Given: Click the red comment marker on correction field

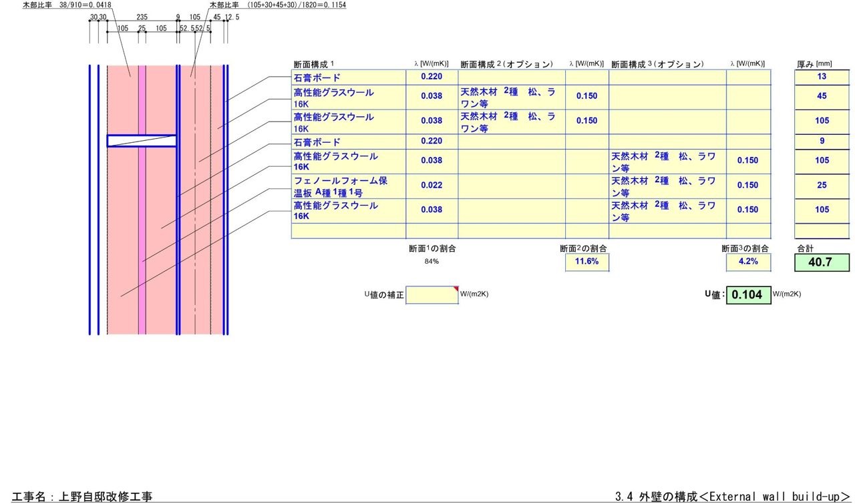Looking at the screenshot, I should [x=456, y=288].
